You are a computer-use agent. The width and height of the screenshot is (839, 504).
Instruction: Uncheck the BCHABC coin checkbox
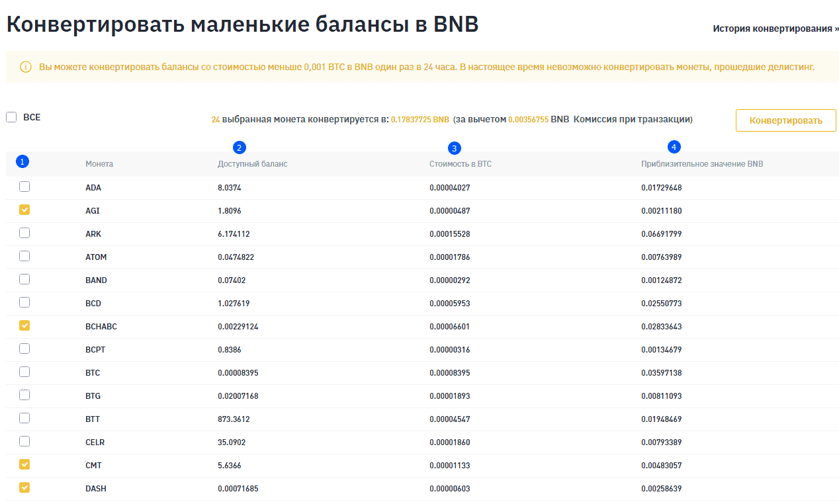[24, 326]
